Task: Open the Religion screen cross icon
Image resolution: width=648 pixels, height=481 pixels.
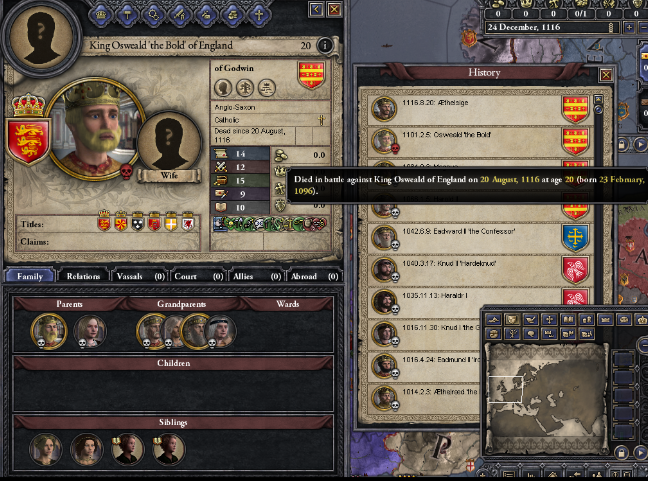Action: 259,15
